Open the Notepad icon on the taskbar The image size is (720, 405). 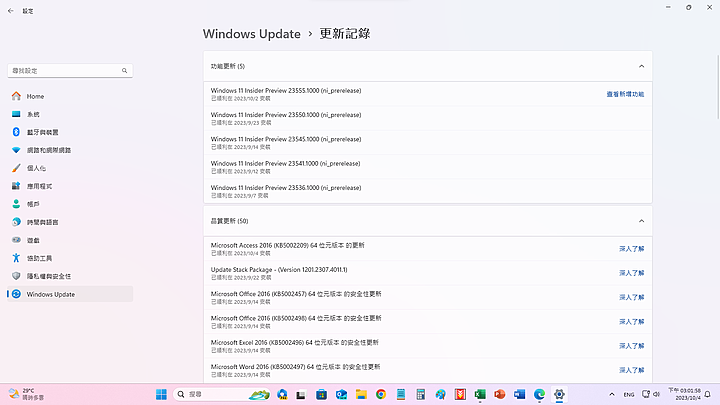tap(401, 394)
